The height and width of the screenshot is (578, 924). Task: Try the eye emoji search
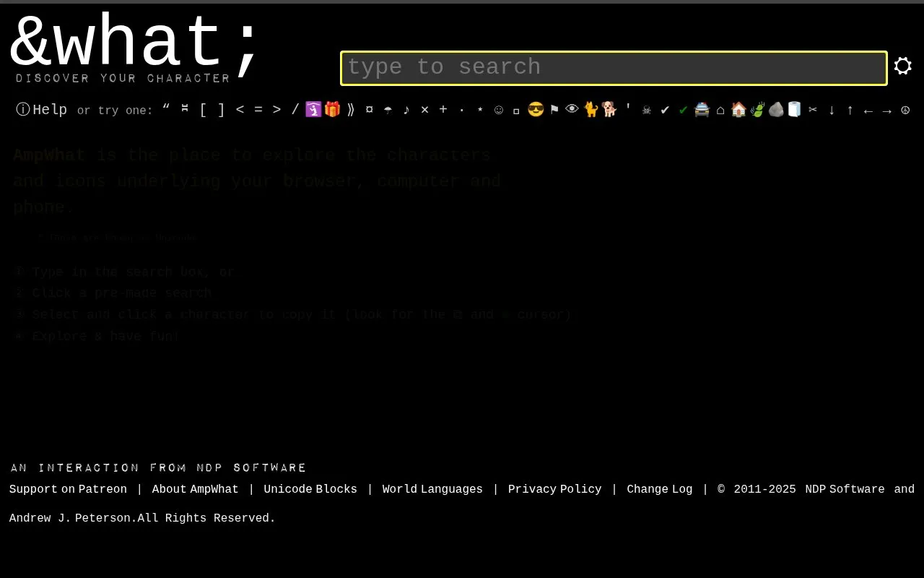click(572, 110)
